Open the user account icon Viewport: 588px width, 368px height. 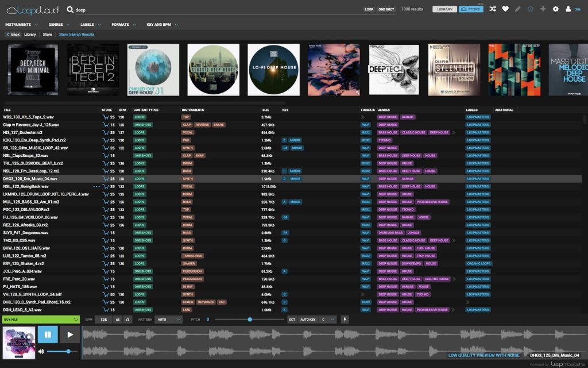(x=567, y=9)
